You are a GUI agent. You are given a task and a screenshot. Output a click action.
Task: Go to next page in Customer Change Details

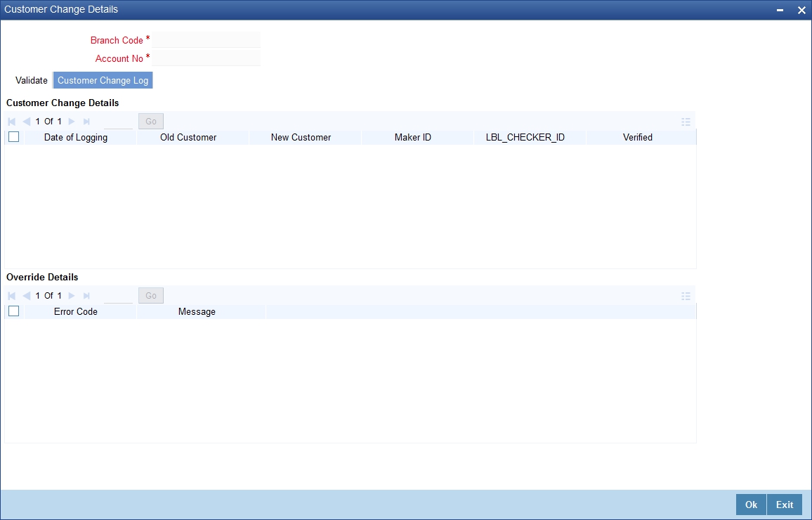tap(72, 122)
